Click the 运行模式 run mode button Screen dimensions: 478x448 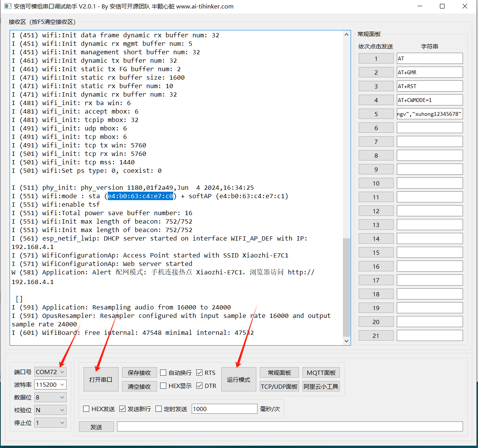(238, 379)
